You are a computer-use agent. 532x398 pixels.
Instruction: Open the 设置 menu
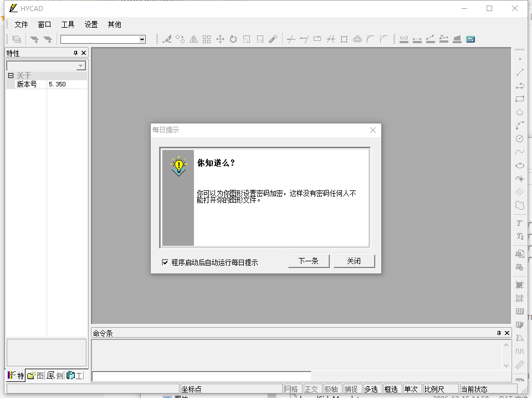point(91,24)
